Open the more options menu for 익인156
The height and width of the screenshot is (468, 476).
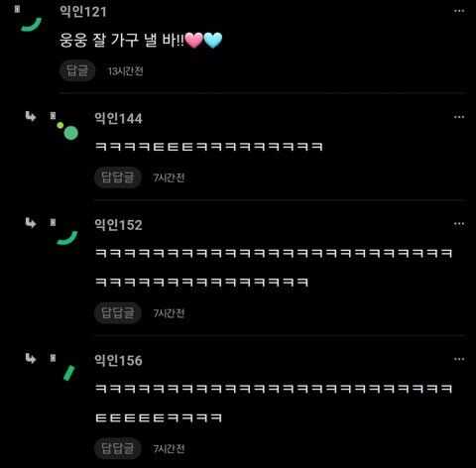tap(459, 359)
